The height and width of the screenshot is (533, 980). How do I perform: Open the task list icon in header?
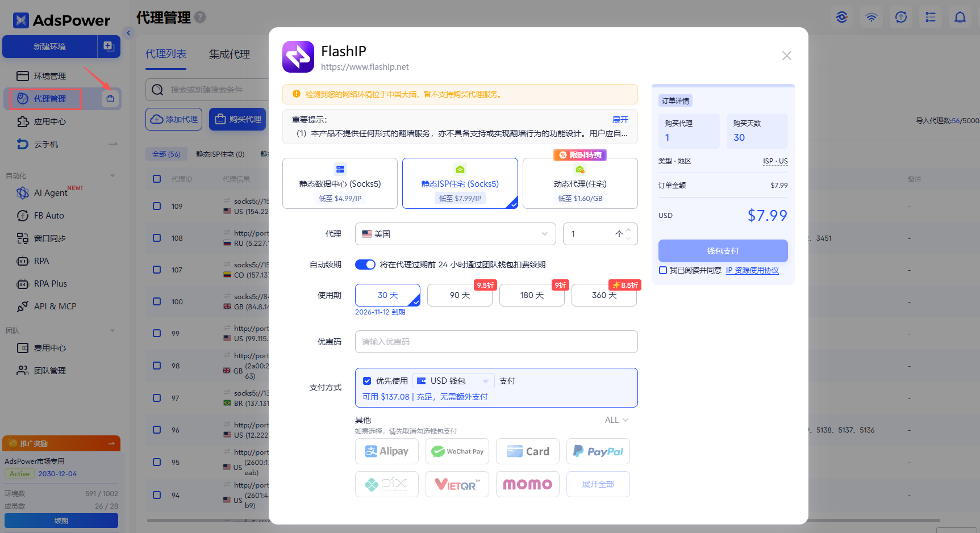(931, 17)
